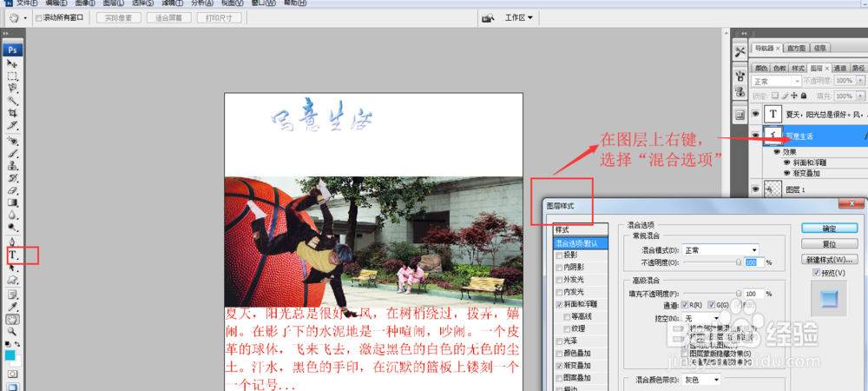Select the Eyedropper tool
This screenshot has height=391, width=868.
tap(12, 307)
